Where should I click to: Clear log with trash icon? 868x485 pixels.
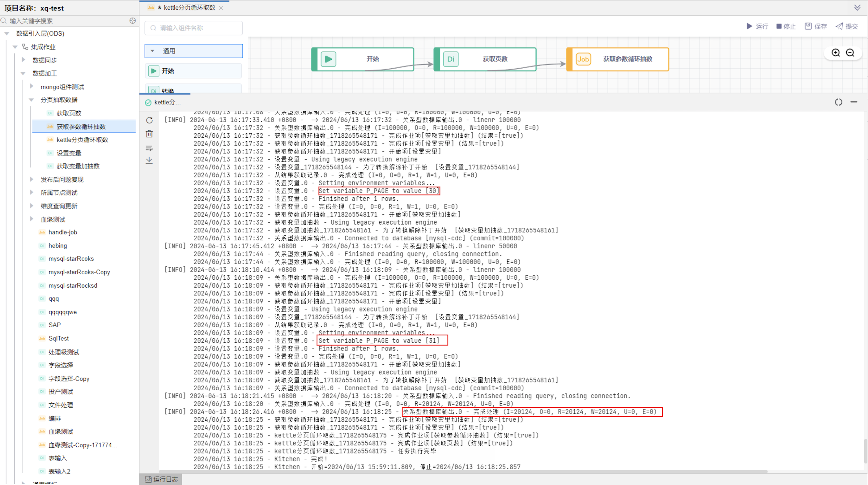pos(149,134)
